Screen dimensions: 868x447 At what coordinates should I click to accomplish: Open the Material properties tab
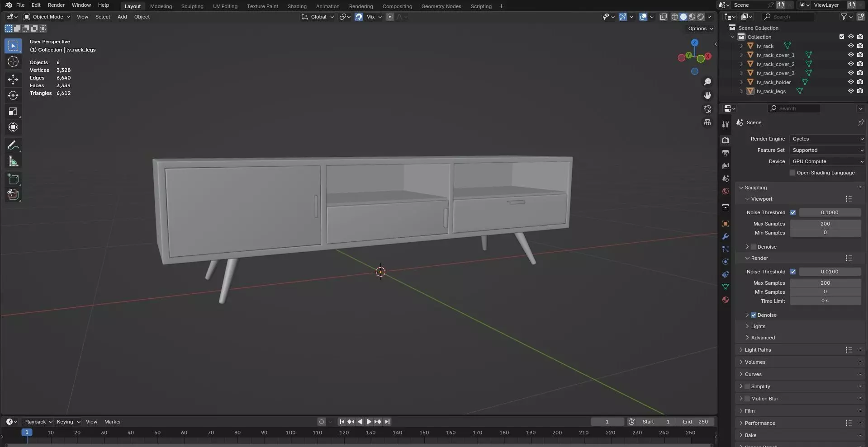coord(726,300)
